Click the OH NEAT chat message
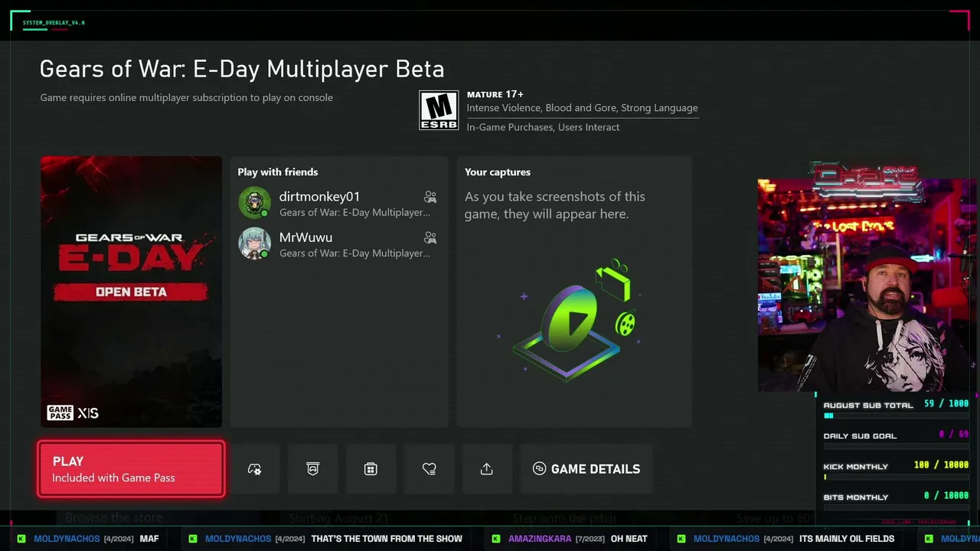The image size is (980, 551). (629, 539)
